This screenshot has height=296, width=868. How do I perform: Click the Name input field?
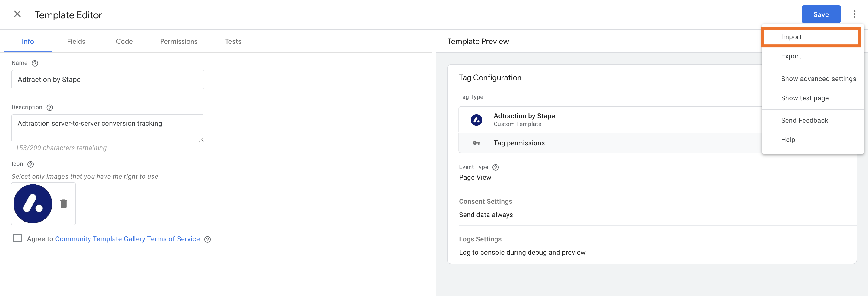pyautogui.click(x=108, y=80)
